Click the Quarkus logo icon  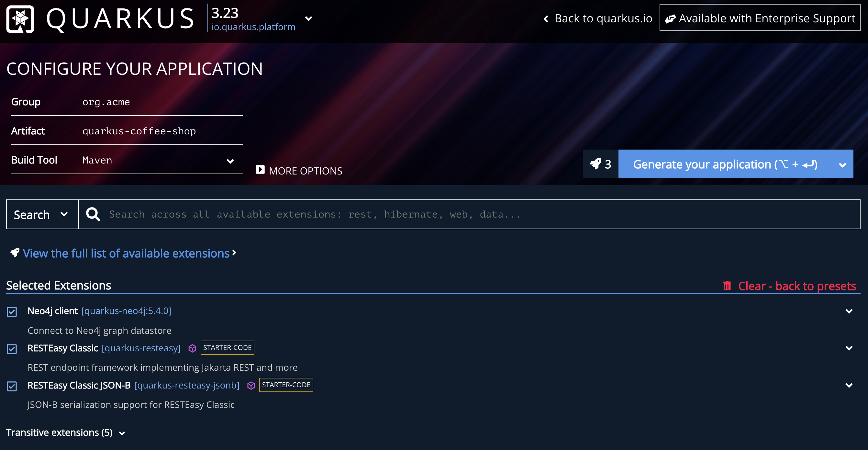pos(20,19)
